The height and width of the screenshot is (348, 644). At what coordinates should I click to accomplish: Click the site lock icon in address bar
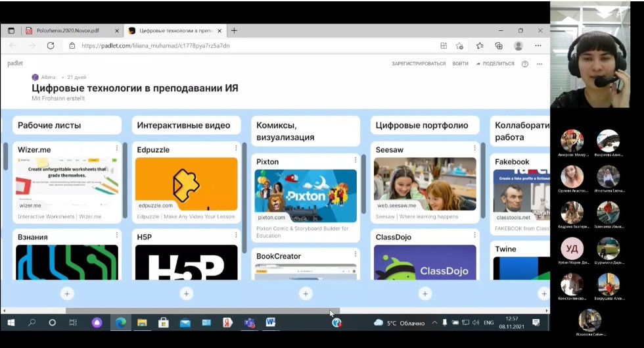click(72, 45)
